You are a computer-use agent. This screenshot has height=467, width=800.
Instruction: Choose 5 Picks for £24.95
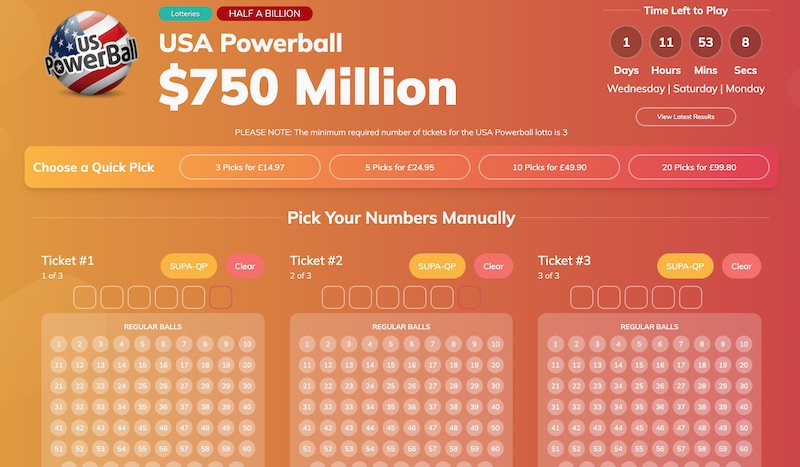point(400,167)
